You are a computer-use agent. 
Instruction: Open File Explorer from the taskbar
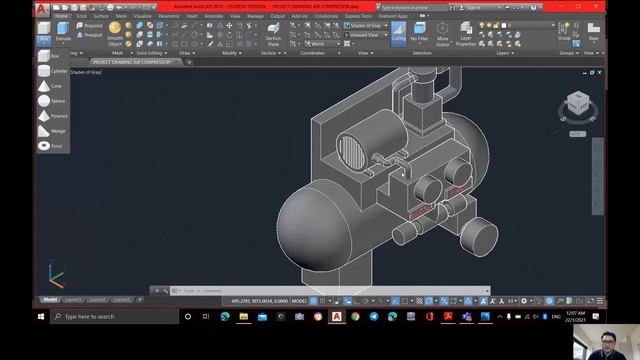click(x=244, y=316)
